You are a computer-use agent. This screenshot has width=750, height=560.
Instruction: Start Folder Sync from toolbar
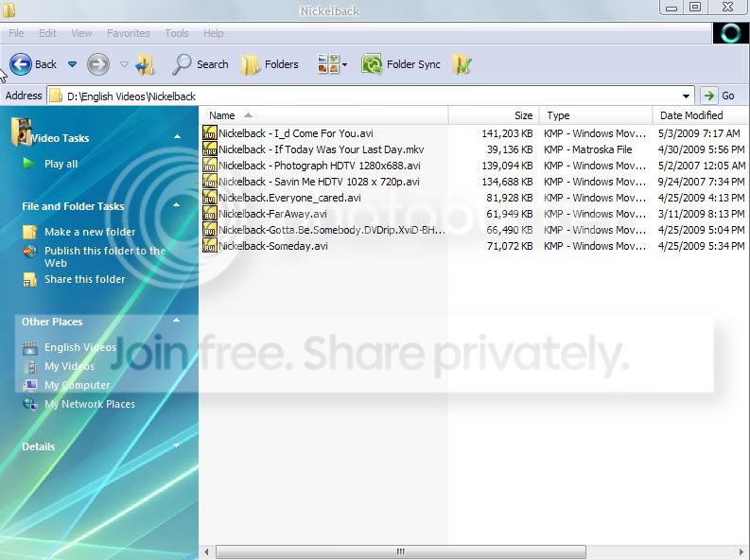tap(401, 64)
